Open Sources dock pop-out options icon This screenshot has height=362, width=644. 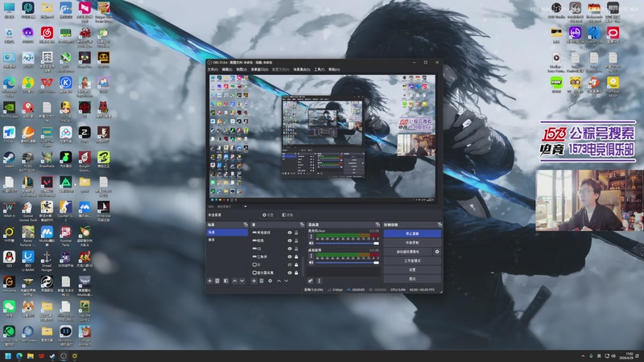click(302, 224)
